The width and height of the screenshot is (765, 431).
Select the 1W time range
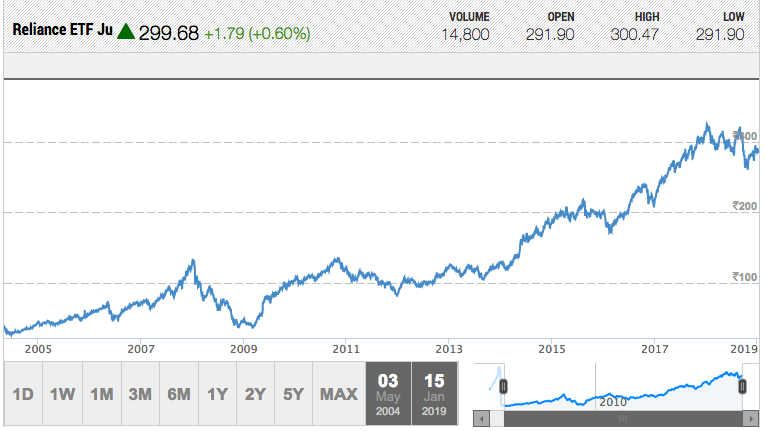click(62, 393)
